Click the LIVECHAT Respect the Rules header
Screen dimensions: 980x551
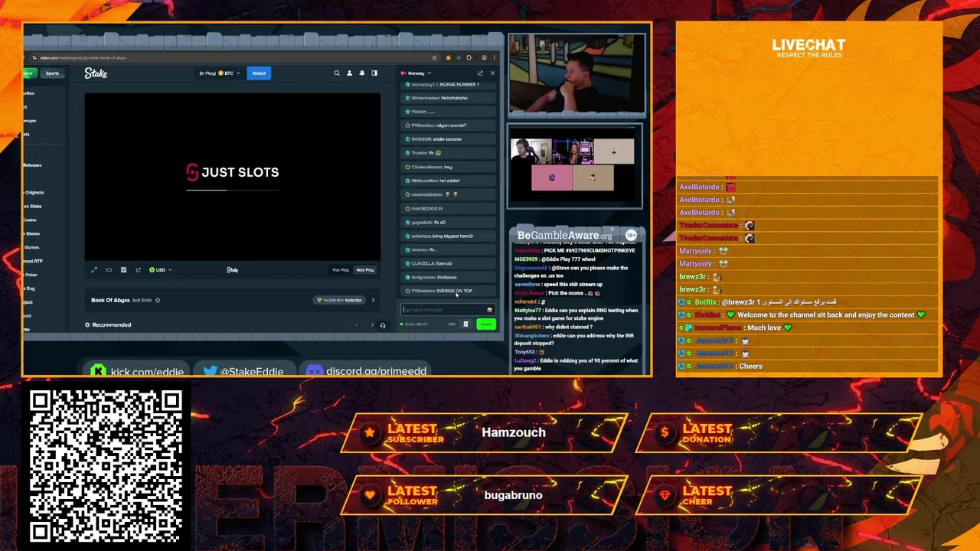click(808, 48)
